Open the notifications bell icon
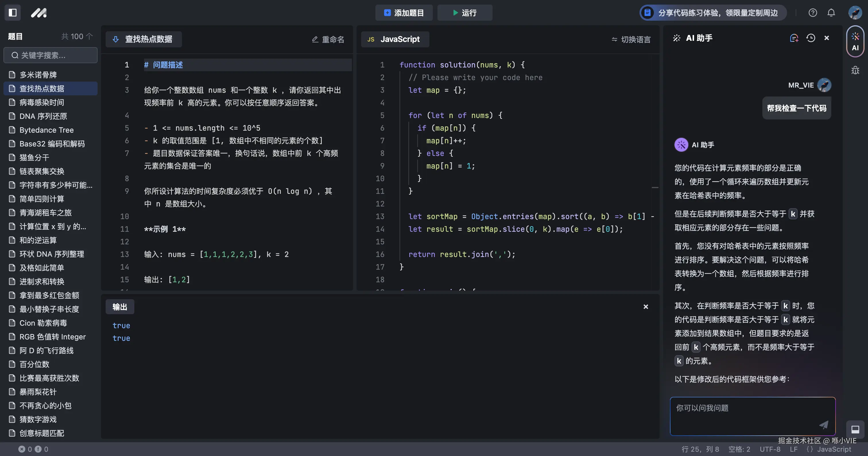The height and width of the screenshot is (456, 868). pos(831,13)
